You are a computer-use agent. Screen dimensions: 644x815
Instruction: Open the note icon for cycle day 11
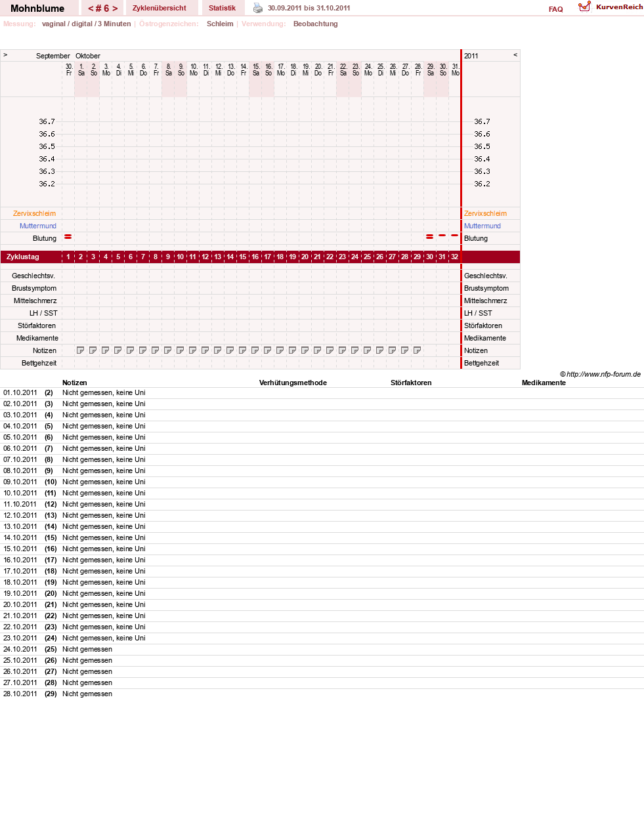pos(193,350)
